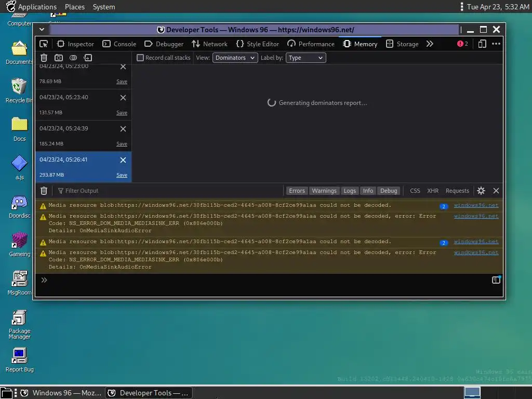Image resolution: width=532 pixels, height=399 pixels.
Task: Switch to the Performance tab
Action: [311, 44]
